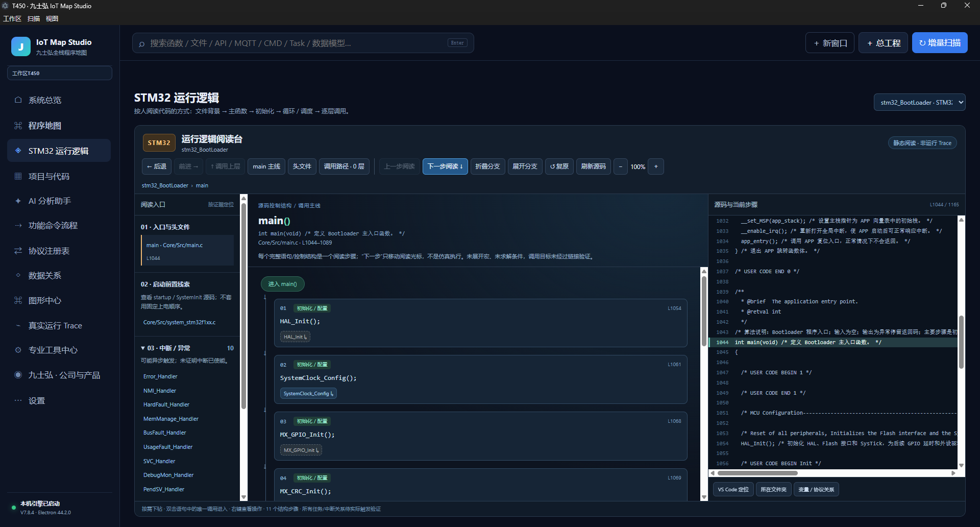Select PendSV_Handler in interrupt list

click(164, 489)
